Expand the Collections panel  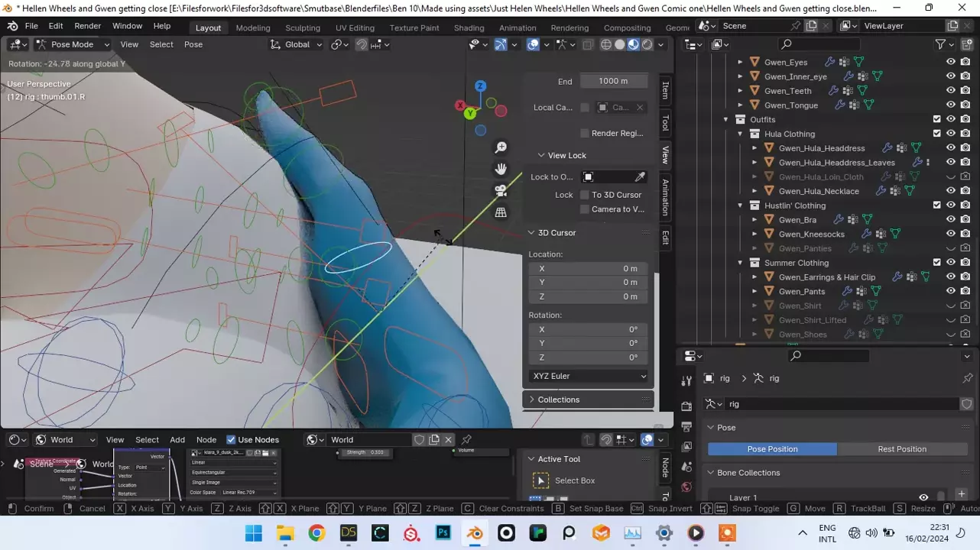558,400
